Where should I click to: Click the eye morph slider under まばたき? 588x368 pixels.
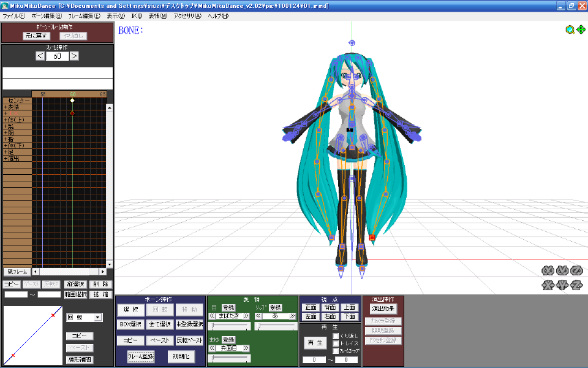pyautogui.click(x=230, y=326)
